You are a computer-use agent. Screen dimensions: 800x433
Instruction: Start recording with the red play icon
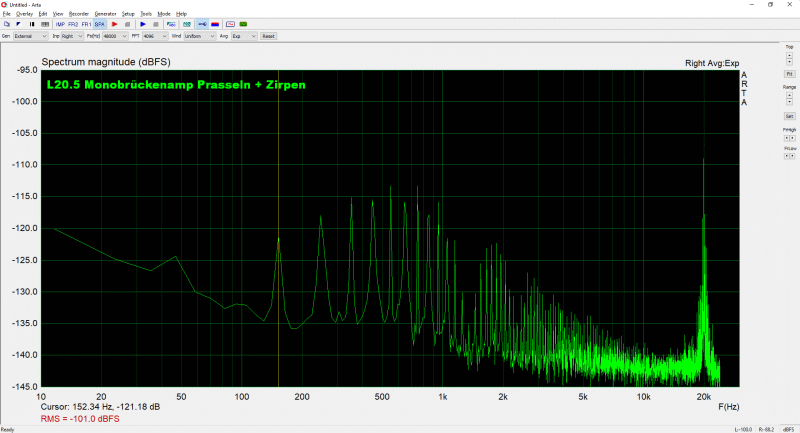coord(114,23)
